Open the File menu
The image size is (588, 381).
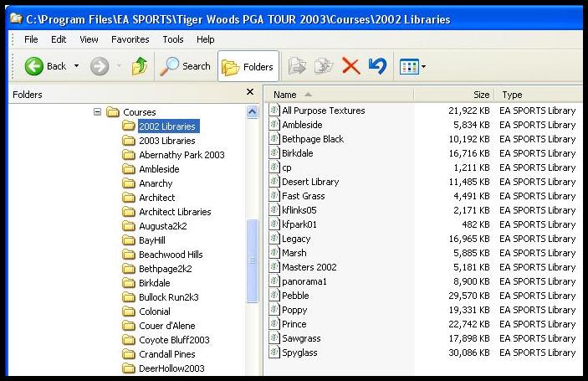click(x=31, y=39)
